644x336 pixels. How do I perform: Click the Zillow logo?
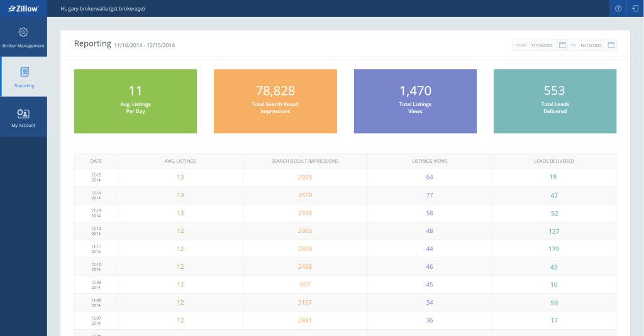click(23, 9)
